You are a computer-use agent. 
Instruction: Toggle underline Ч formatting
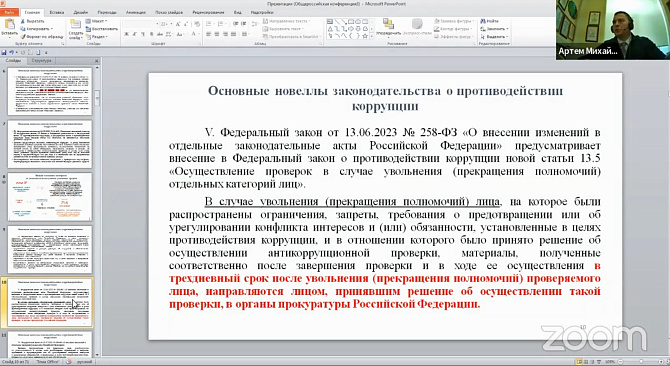pyautogui.click(x=143, y=34)
